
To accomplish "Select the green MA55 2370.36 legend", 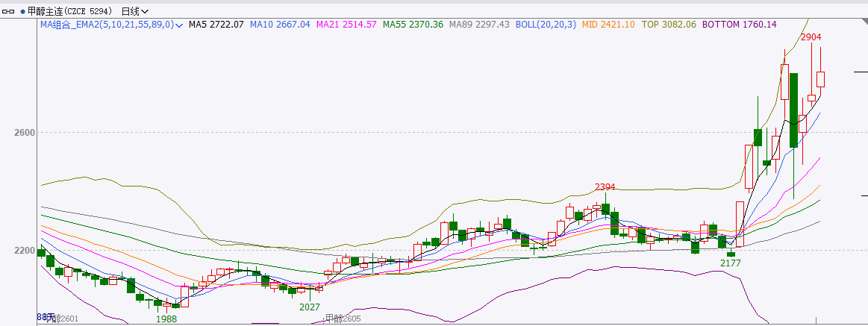I will (413, 25).
